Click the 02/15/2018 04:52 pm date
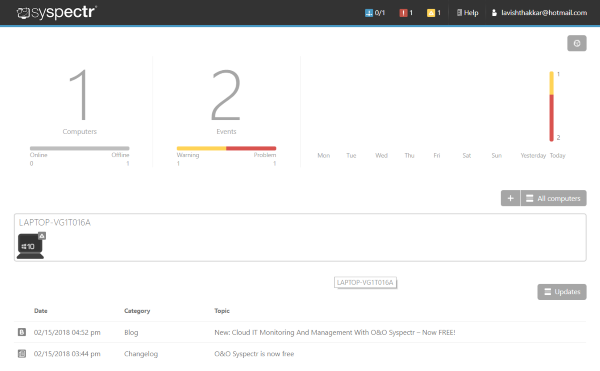600x371 pixels. click(x=67, y=332)
